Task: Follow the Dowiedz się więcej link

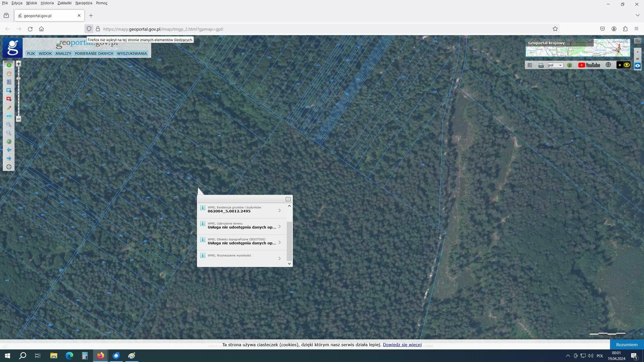Action: tap(402, 345)
